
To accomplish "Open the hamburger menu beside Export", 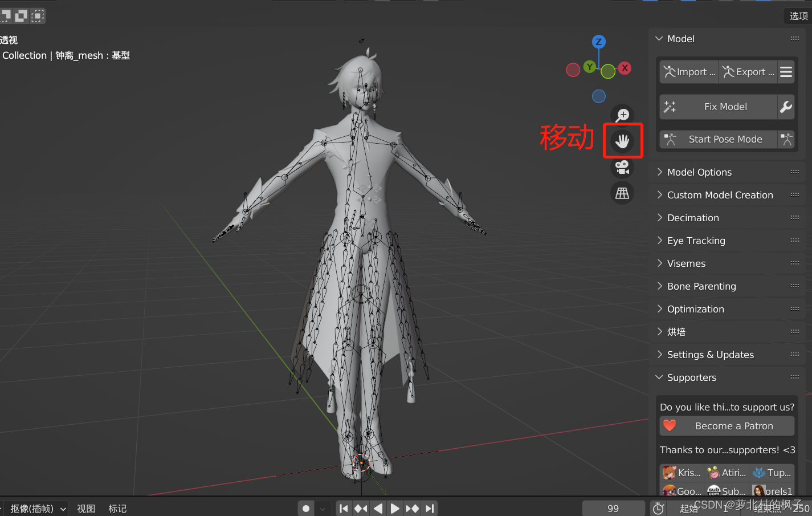I will [x=786, y=72].
